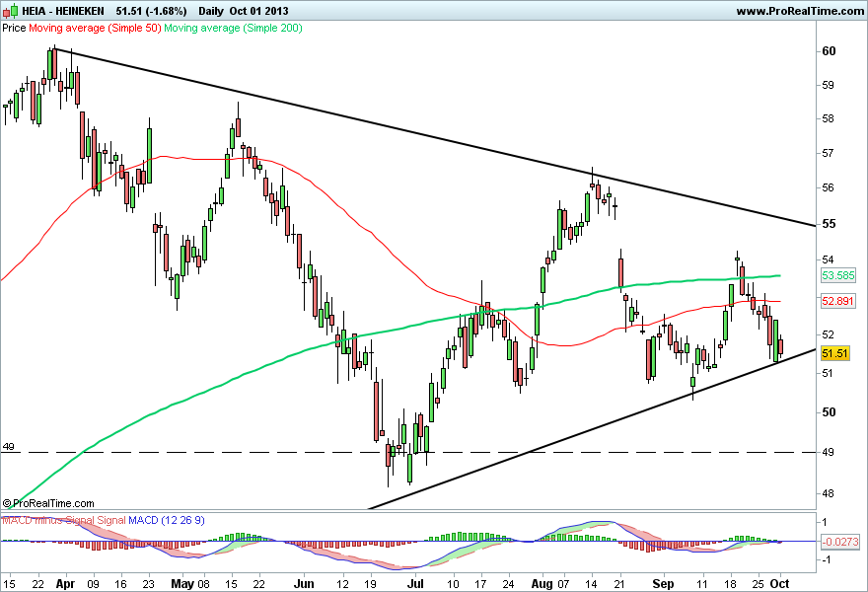The height and width of the screenshot is (592, 868).
Task: Click the 09 date axis label
Action: coord(93,584)
